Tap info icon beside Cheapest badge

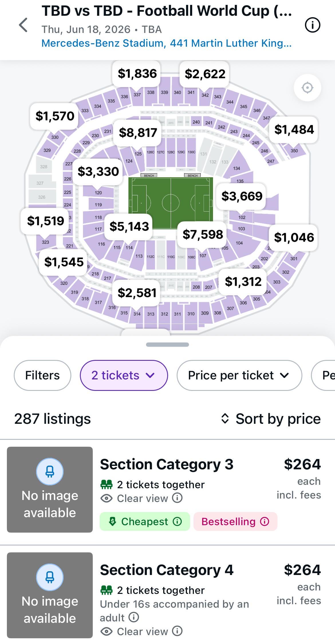[x=178, y=521]
